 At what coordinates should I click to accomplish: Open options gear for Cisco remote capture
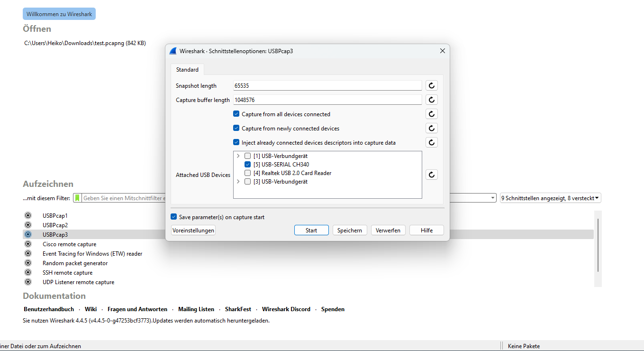coord(28,244)
